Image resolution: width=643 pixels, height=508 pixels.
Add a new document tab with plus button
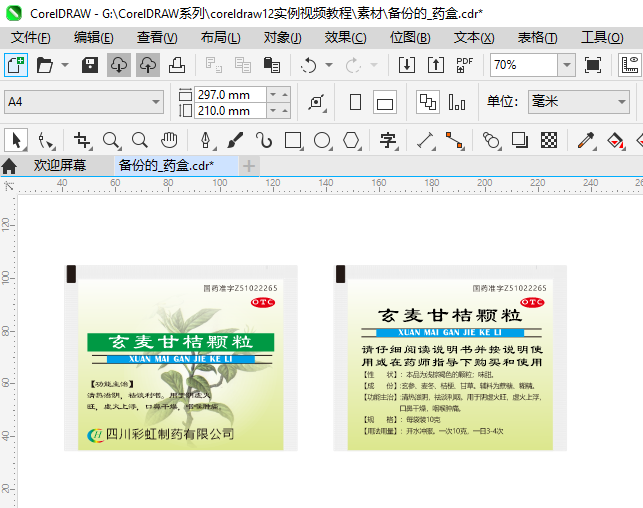(x=249, y=166)
